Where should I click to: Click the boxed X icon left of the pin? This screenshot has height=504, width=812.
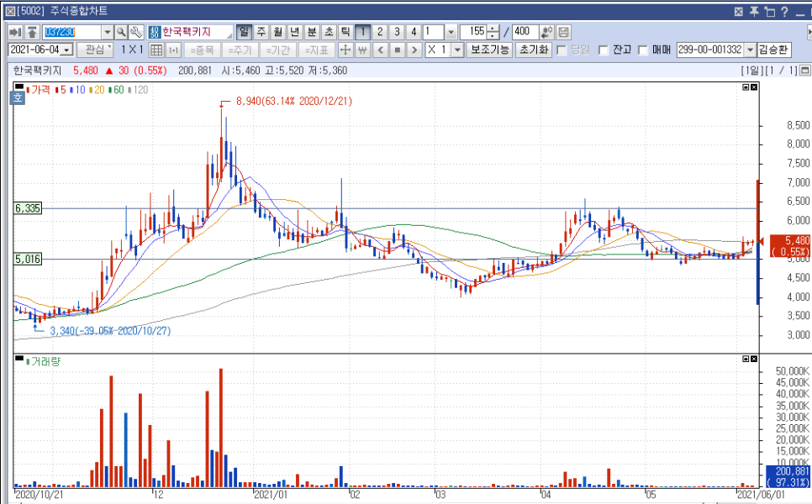[739, 12]
